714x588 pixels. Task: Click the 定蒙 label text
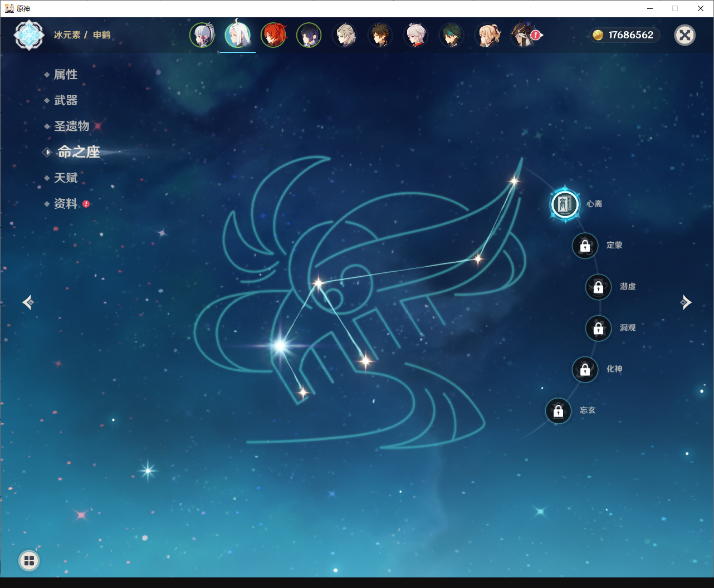point(614,245)
